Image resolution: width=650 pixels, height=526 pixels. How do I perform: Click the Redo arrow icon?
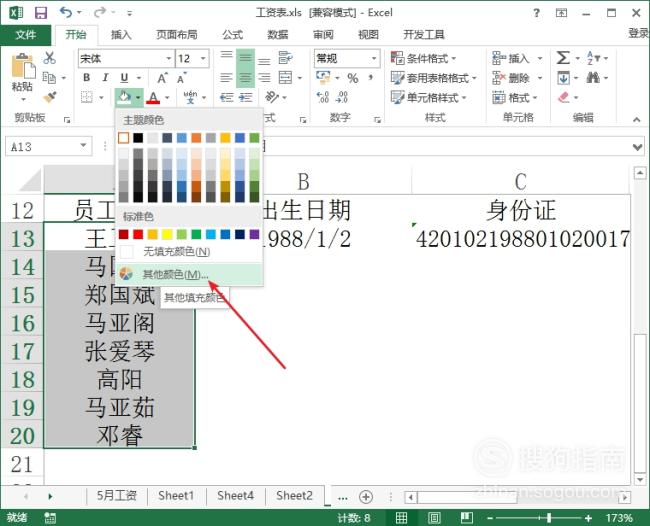pyautogui.click(x=100, y=12)
